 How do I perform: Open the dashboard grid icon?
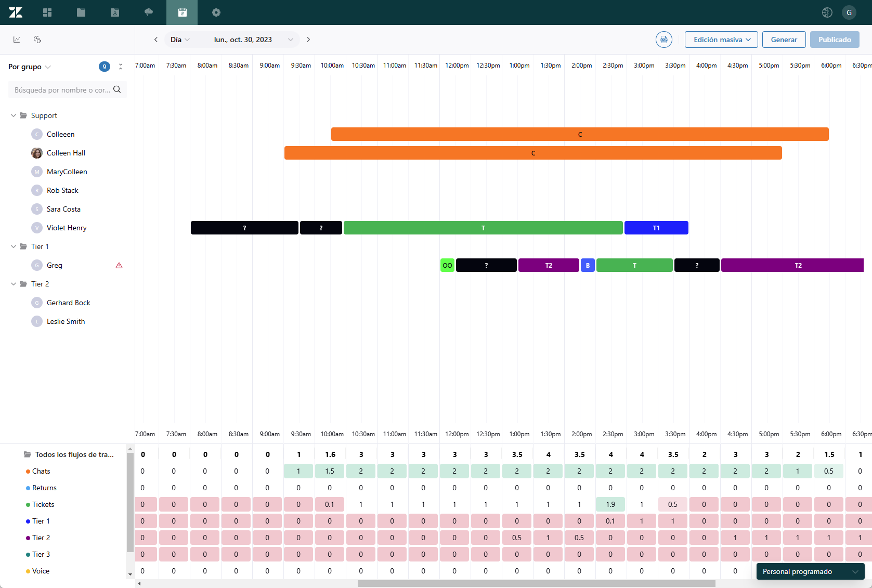click(47, 12)
